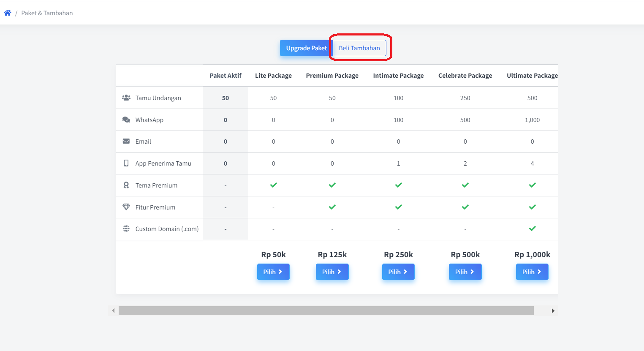Click Intimate Package Fitur Premium checkmark
The height and width of the screenshot is (351, 644).
point(399,207)
